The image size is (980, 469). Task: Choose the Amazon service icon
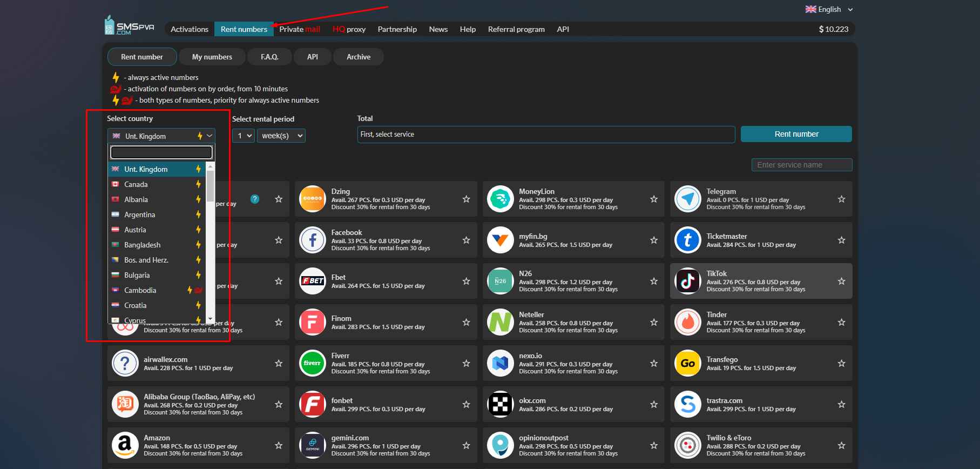(x=125, y=445)
